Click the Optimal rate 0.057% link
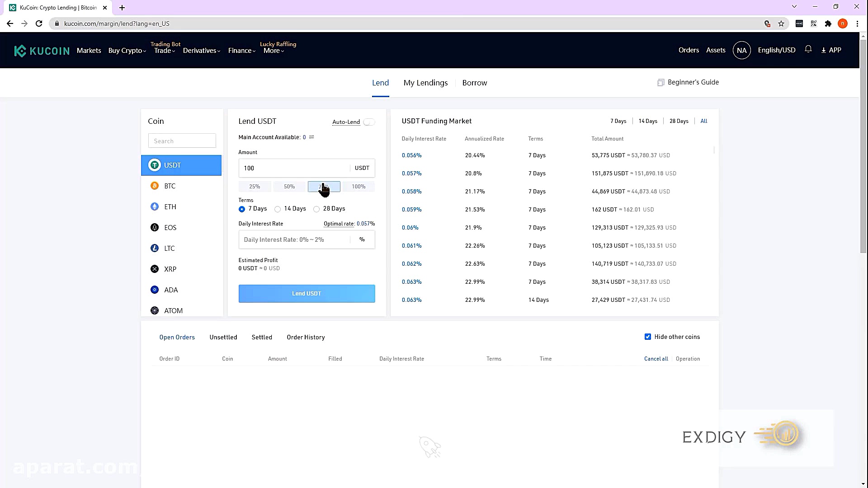Image resolution: width=868 pixels, height=488 pixels. click(x=349, y=224)
